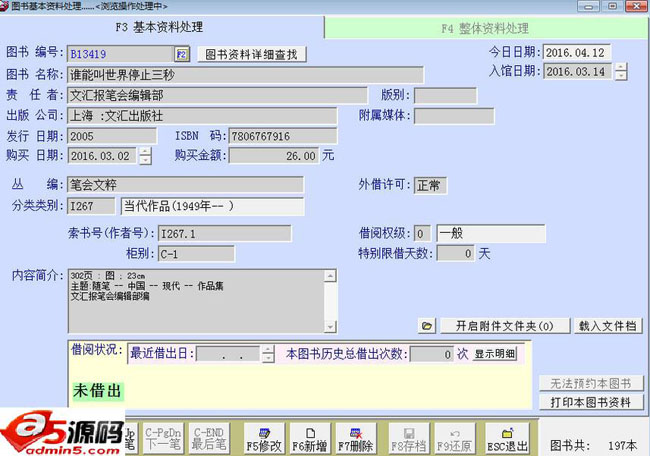
Task: Click the 丛编 field 笔会文粹
Action: [185, 185]
